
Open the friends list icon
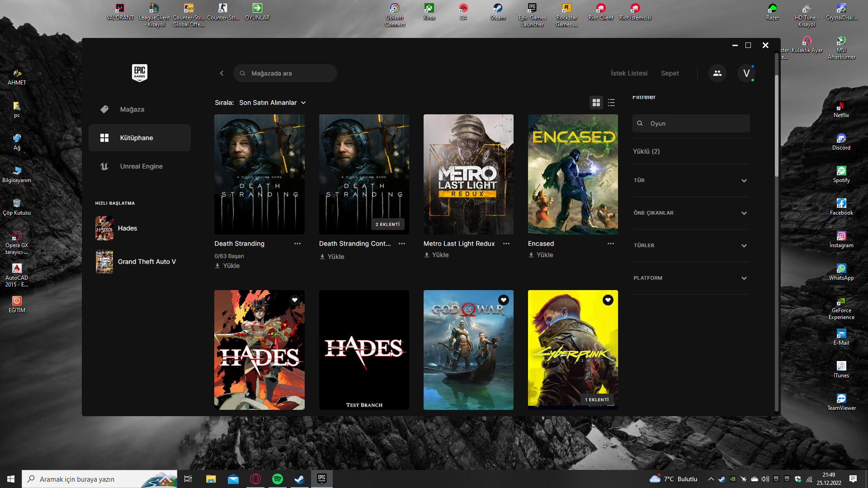[x=717, y=73]
